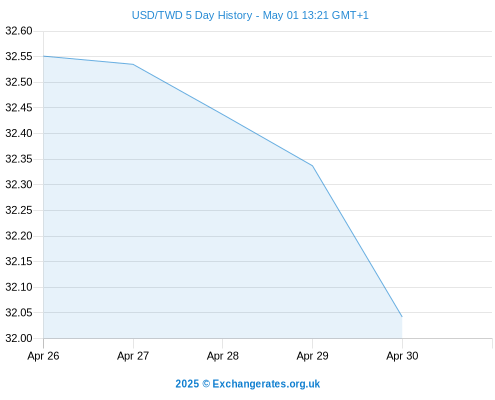Screen dimensions: 495x400
Task: Click the 32.45 y-axis label
Action: tap(19, 108)
